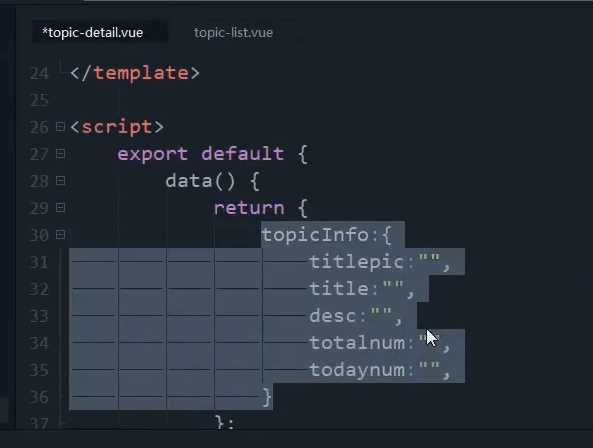
Task: Collapse topicInfo fold marker on line 30
Action: tap(60, 235)
